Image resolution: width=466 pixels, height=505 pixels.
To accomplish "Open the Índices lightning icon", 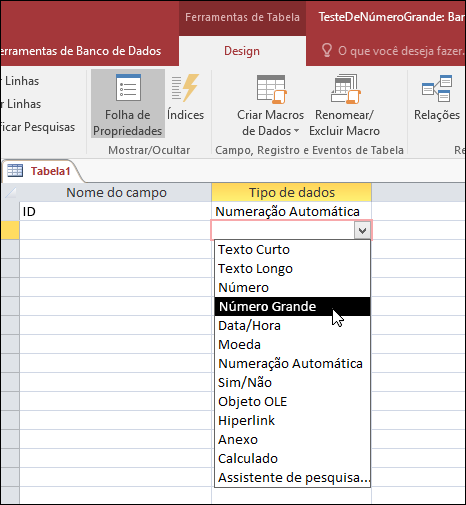I will [185, 88].
